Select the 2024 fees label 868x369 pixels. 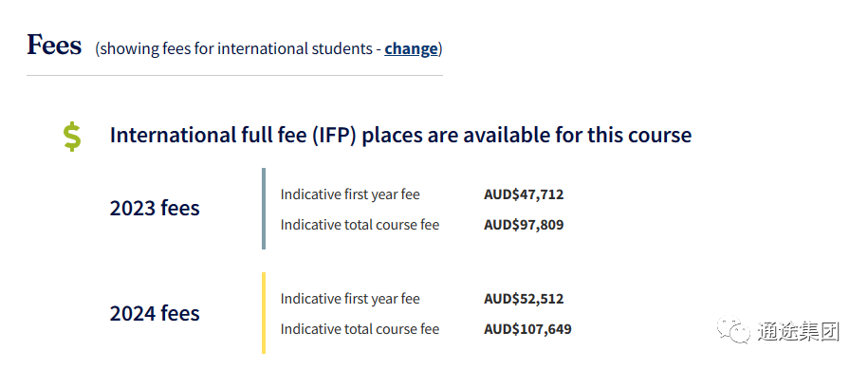pyautogui.click(x=155, y=313)
